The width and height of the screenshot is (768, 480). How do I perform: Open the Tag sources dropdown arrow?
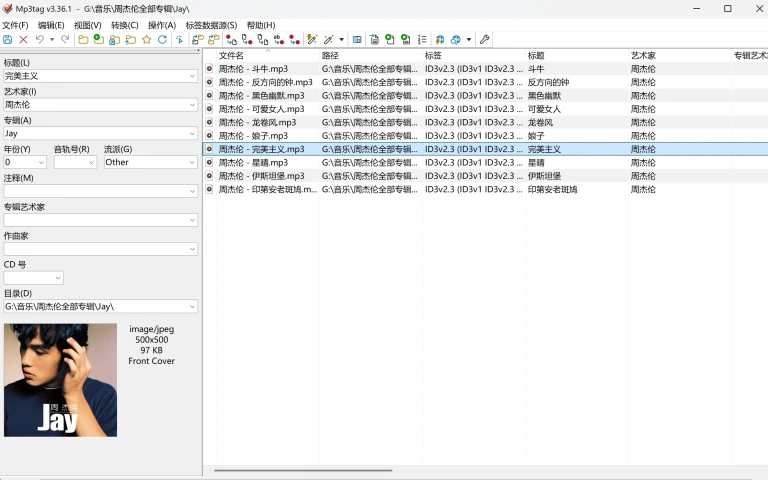469,40
